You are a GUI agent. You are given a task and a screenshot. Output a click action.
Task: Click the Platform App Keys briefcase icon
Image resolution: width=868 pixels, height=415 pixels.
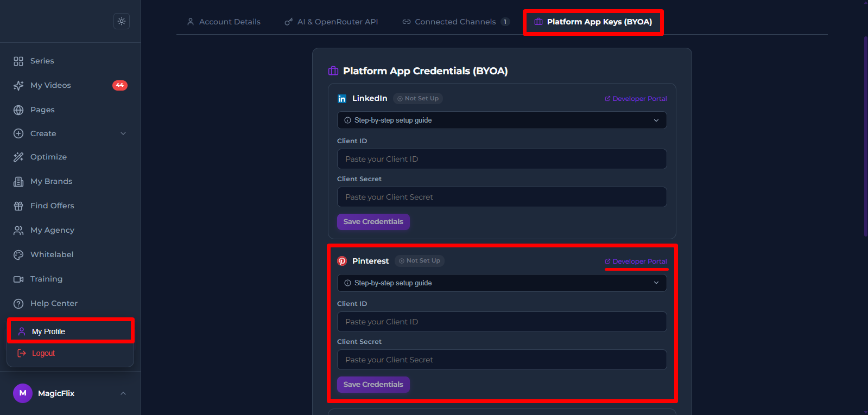[538, 22]
